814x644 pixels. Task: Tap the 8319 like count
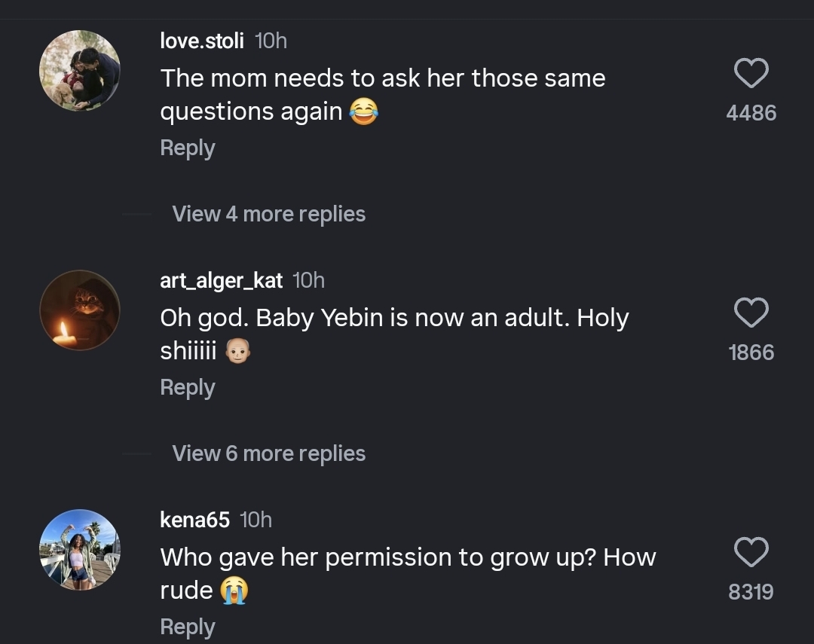[751, 592]
